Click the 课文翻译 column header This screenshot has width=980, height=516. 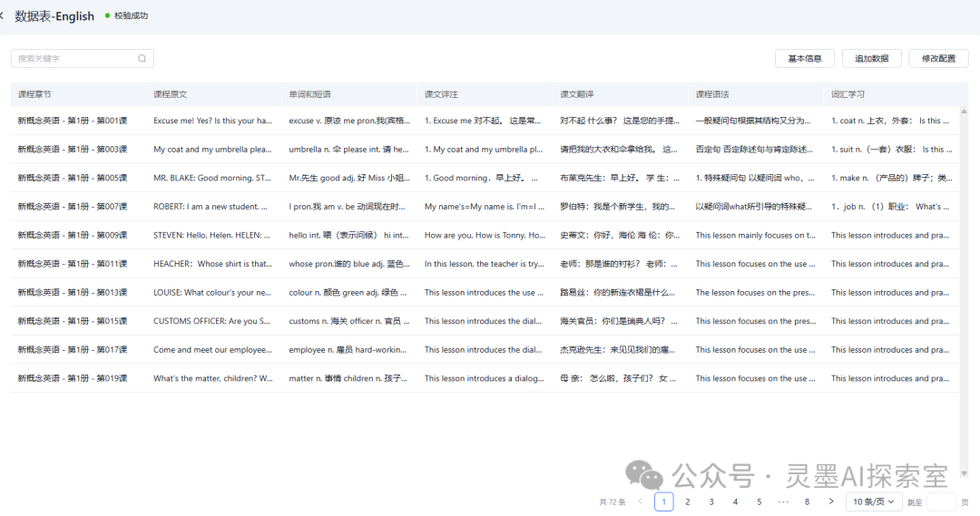(620, 94)
